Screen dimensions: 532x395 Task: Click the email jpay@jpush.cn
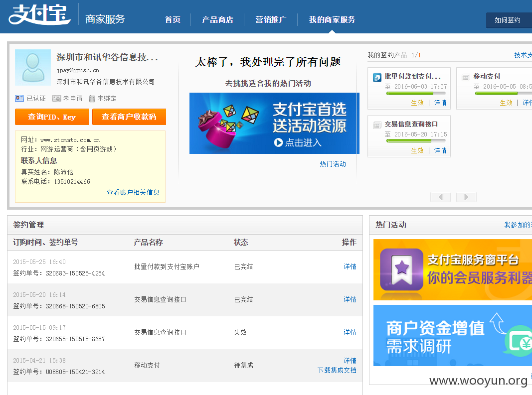78,70
